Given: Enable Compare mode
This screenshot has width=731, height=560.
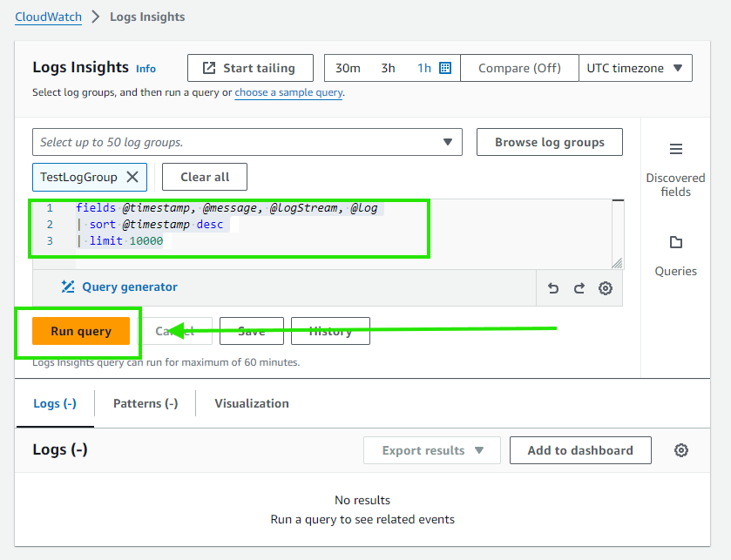Looking at the screenshot, I should point(519,67).
